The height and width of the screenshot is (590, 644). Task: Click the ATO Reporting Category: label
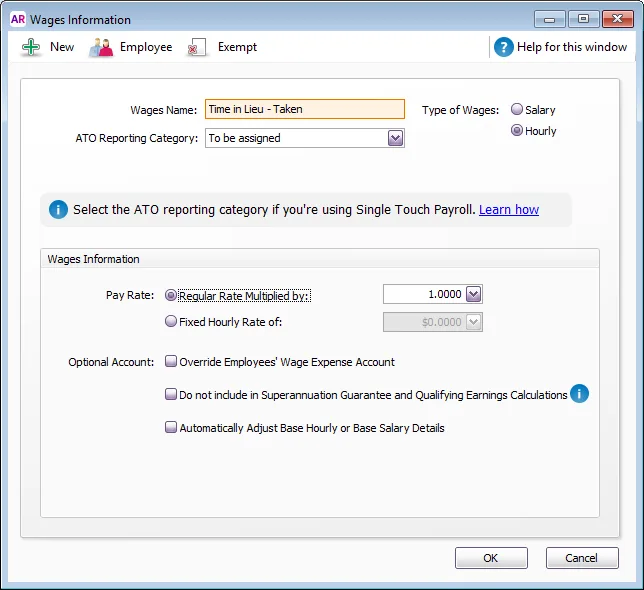[137, 138]
